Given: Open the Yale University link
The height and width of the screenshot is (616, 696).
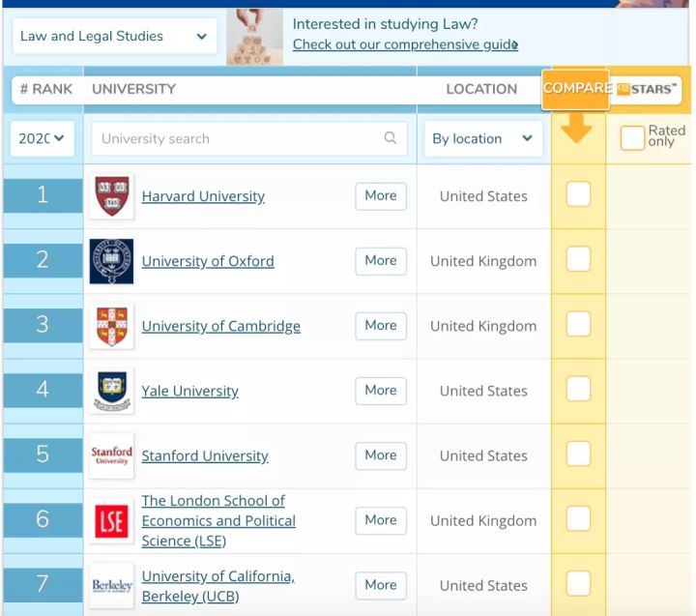Looking at the screenshot, I should 190,391.
